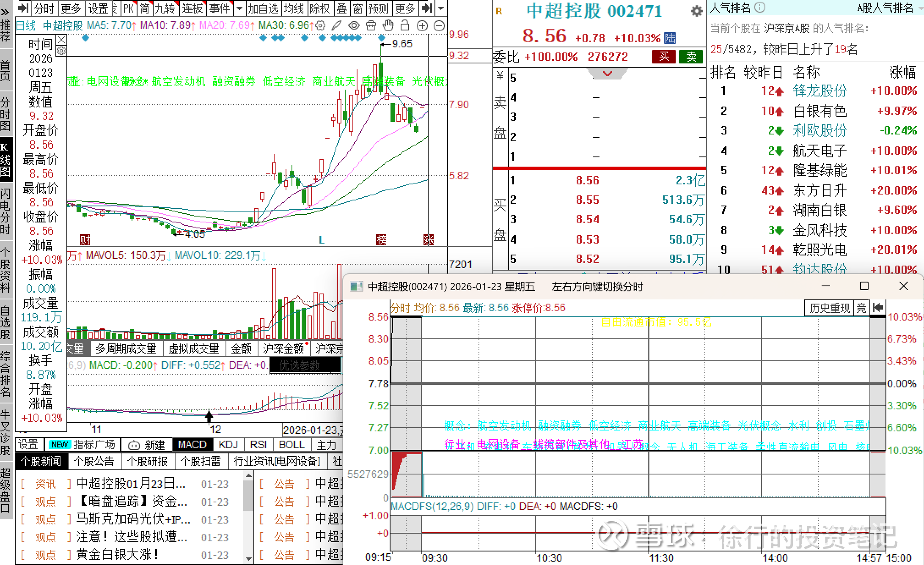924x565 pixels.
Task: Open dropdown arrow at toolbar far right
Action: coord(441,8)
